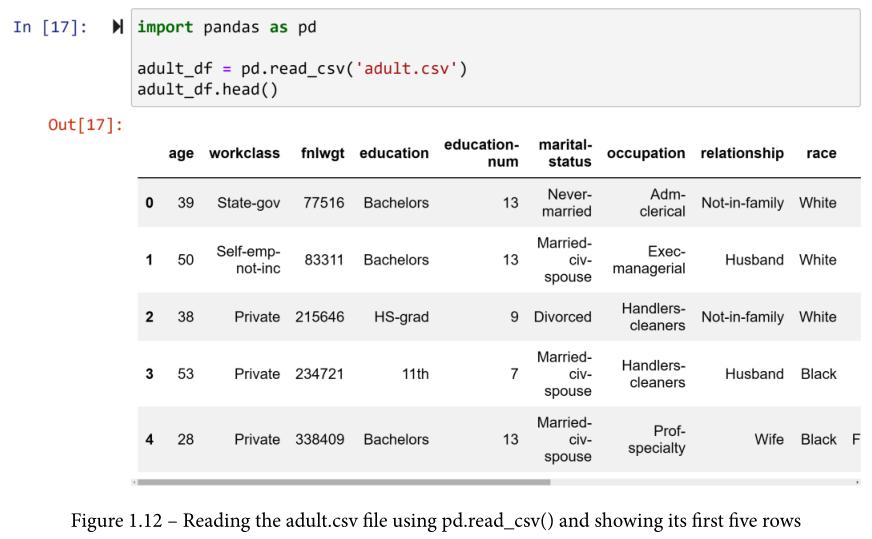Image resolution: width=872 pixels, height=539 pixels.
Task: Select the marital-status column header
Action: (565, 153)
